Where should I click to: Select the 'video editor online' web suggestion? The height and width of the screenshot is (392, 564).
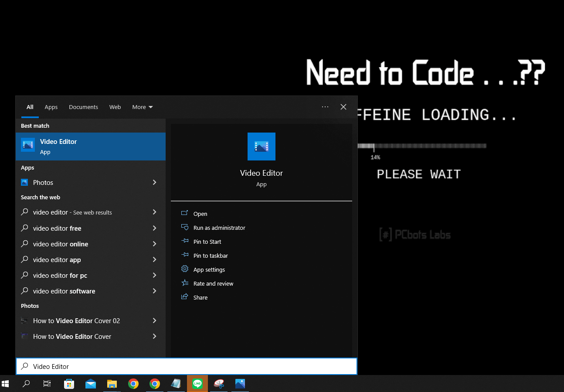[x=61, y=244]
